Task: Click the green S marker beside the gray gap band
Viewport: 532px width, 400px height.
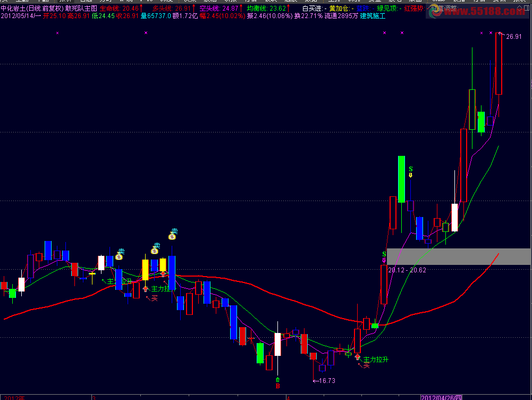Action: (x=384, y=254)
